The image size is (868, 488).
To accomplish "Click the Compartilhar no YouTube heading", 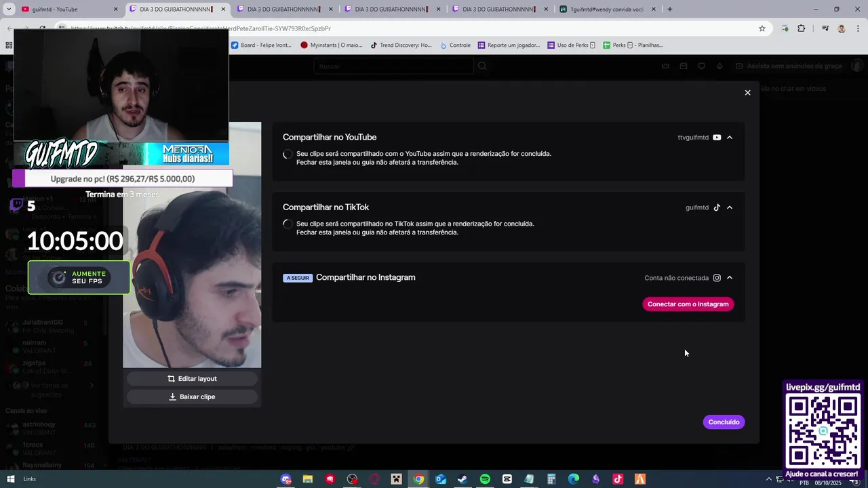I will click(330, 138).
